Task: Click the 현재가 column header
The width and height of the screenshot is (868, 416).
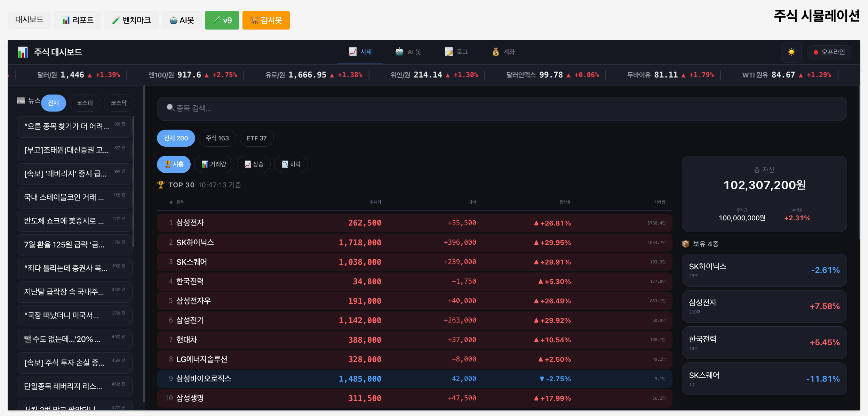Action: coord(375,202)
